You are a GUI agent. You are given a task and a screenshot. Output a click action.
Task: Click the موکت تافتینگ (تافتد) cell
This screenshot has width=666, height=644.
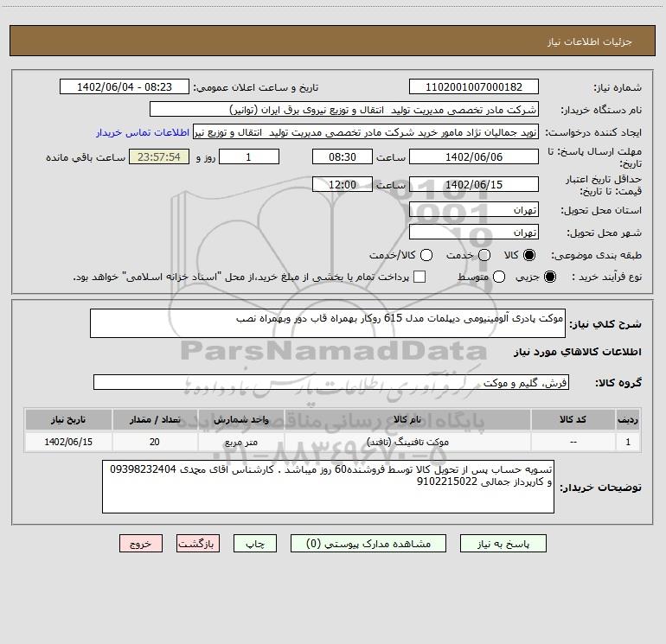[x=407, y=442]
